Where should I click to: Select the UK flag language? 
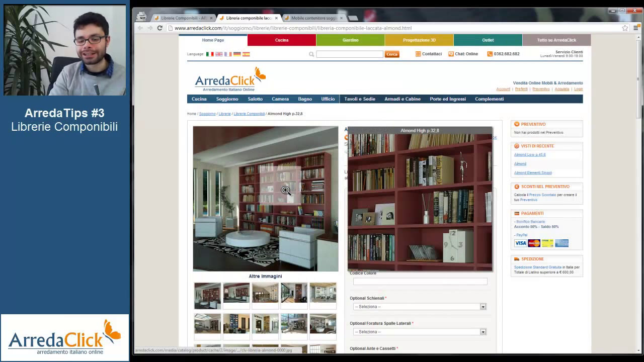219,54
